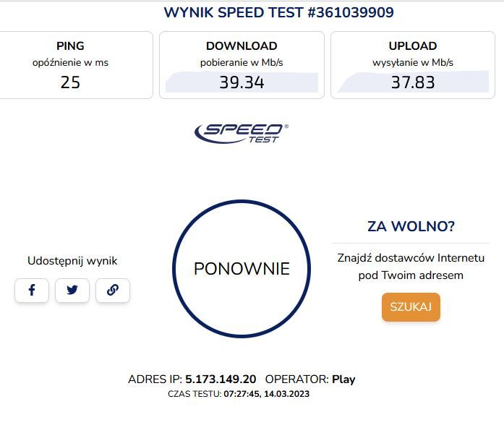Click the ZA WOLNO? heading
The width and height of the screenshot is (504, 425).
[411, 226]
